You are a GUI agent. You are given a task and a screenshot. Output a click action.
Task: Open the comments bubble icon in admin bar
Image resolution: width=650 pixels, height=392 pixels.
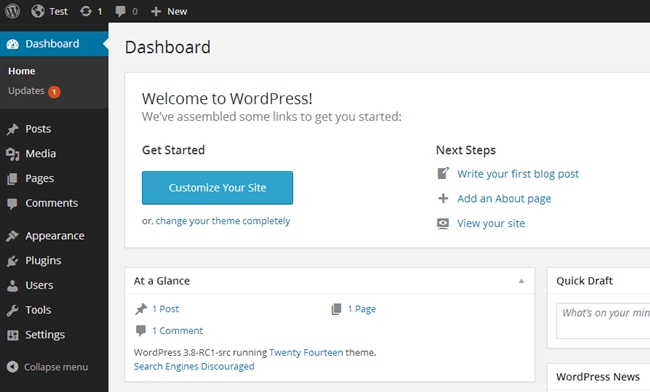(121, 11)
